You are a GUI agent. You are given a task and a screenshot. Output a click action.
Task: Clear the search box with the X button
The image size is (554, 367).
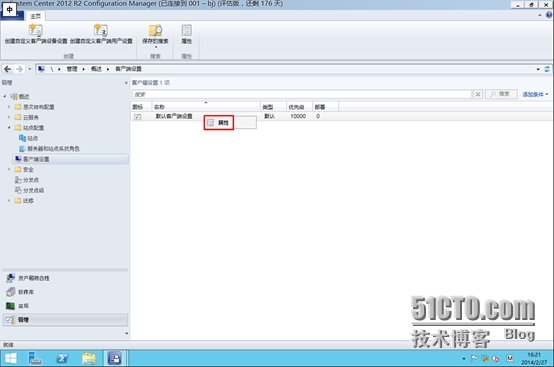click(x=478, y=94)
